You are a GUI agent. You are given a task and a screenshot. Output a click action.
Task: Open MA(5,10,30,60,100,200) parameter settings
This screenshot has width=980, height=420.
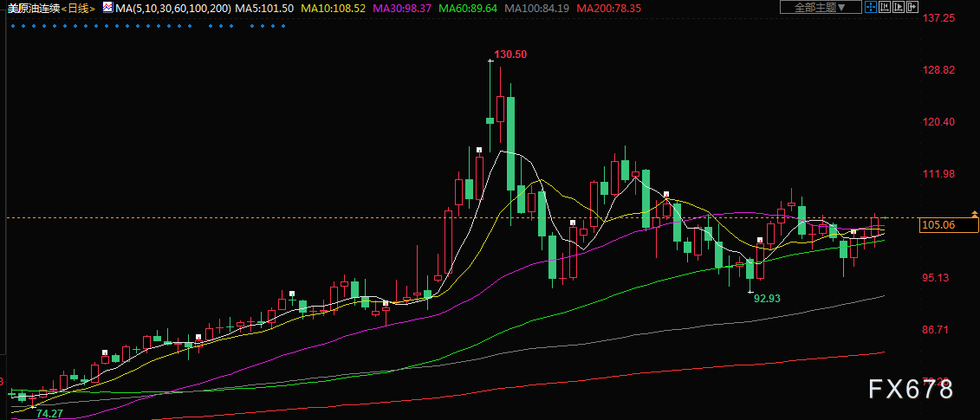coord(173,8)
